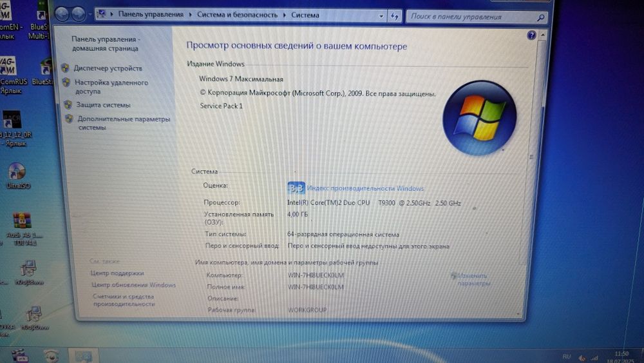This screenshot has width=644, height=363.
Task: Click the RU language indicator in the taskbar
Action: [566, 356]
